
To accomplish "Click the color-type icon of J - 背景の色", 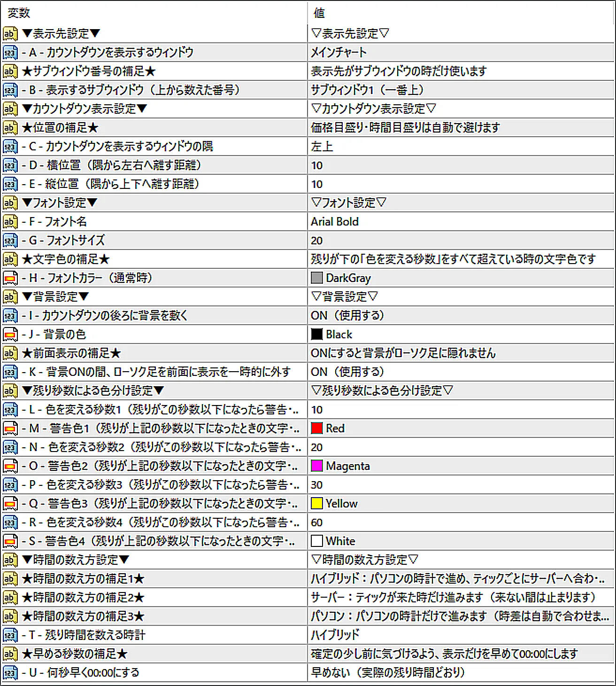I will point(10,335).
